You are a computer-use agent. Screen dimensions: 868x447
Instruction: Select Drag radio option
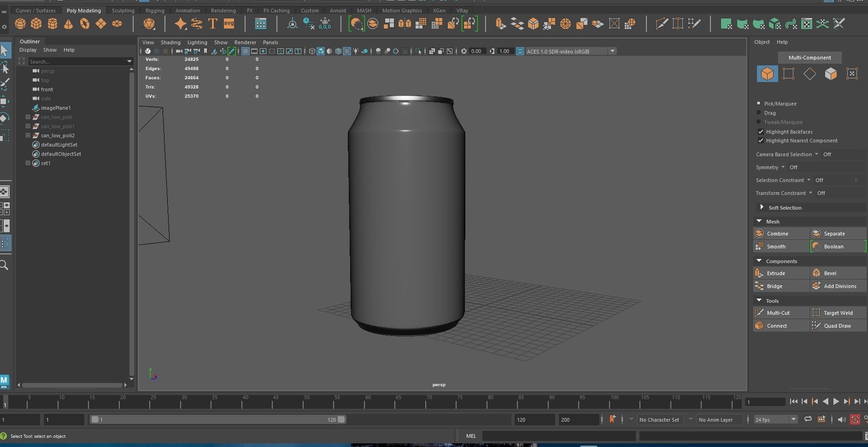(759, 112)
